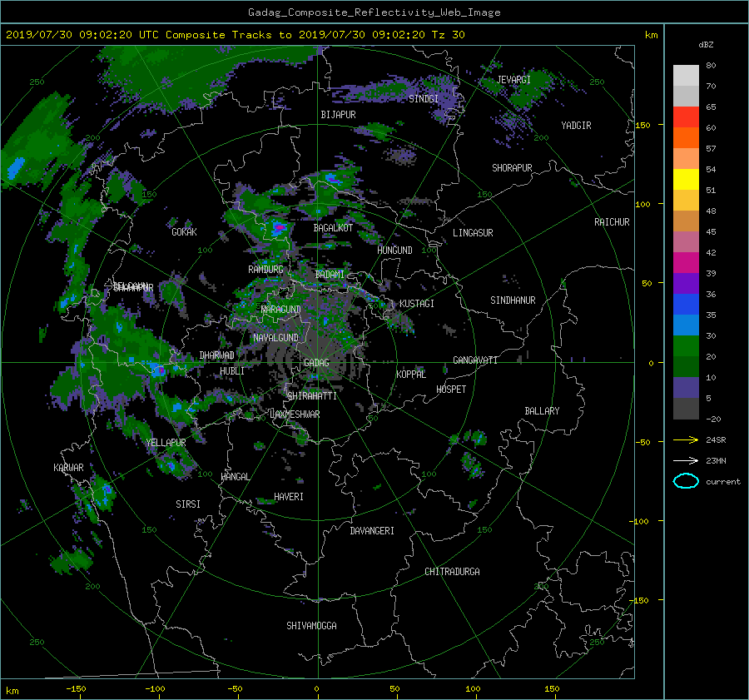The height and width of the screenshot is (700, 749).
Task: Click the HUBLI label
Action: [x=232, y=370]
